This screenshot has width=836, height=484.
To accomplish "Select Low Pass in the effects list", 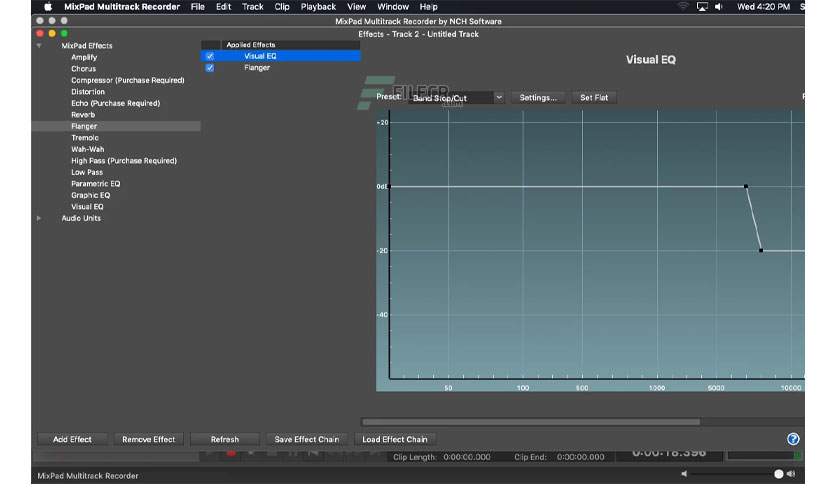I will click(x=87, y=172).
